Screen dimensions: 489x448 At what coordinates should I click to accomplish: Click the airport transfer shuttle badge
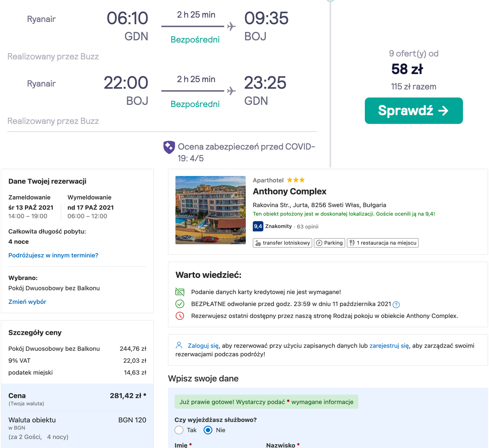282,243
